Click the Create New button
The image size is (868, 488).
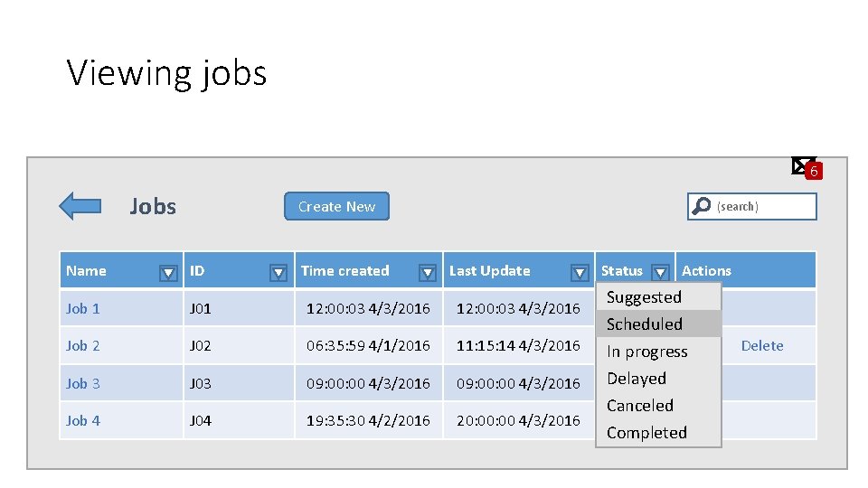tap(336, 207)
